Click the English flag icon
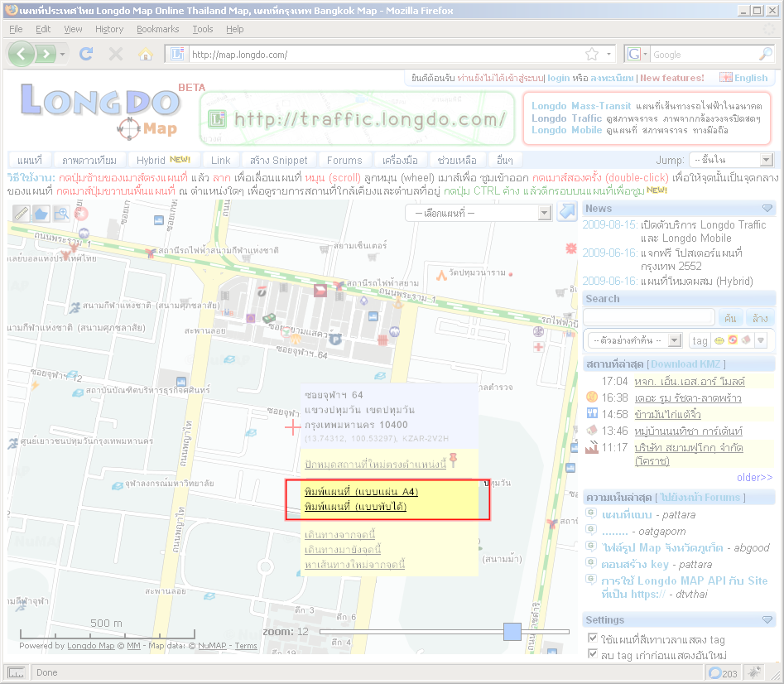The image size is (784, 684). (726, 78)
